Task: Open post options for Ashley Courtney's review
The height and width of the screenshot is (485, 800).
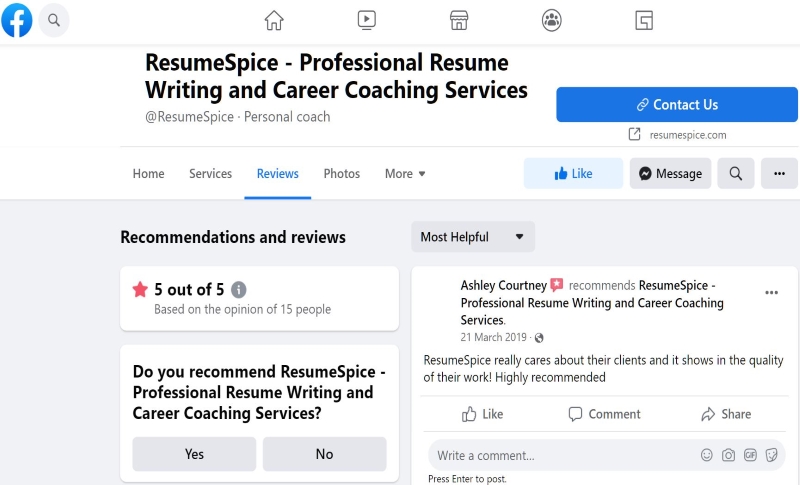Action: [x=771, y=292]
